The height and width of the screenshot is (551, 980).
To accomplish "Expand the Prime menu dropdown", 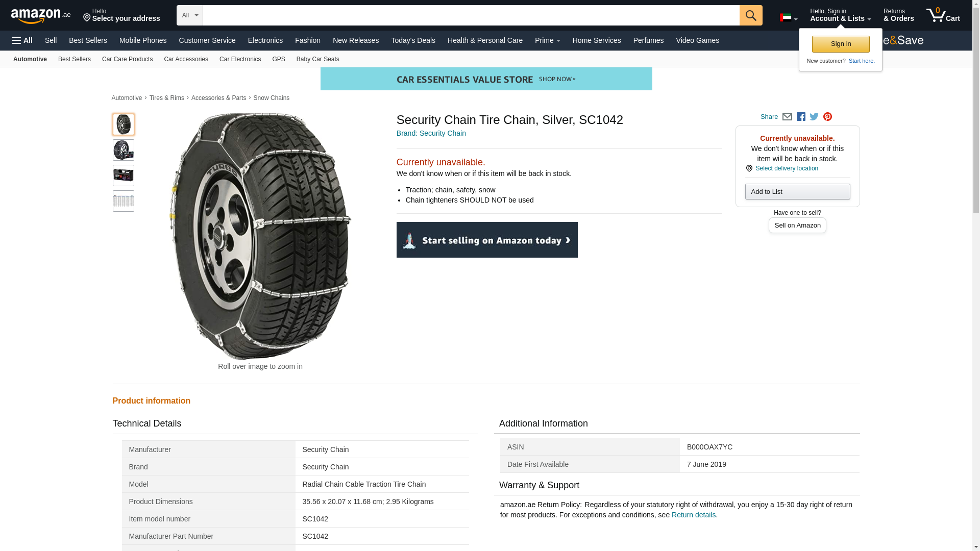I will coord(547,40).
